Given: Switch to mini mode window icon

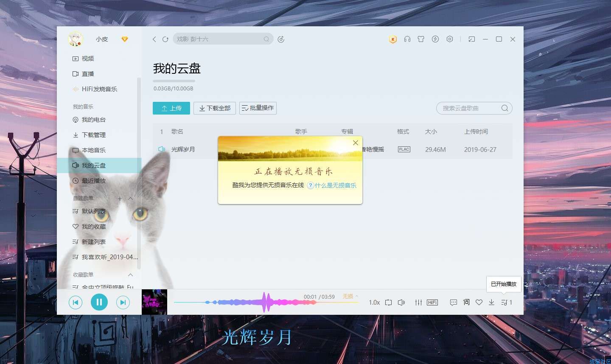Looking at the screenshot, I should point(472,39).
